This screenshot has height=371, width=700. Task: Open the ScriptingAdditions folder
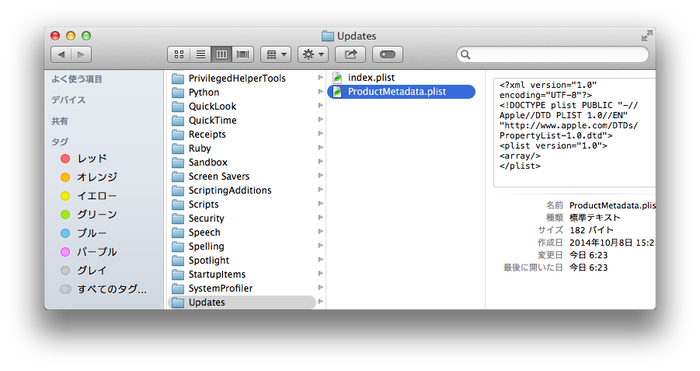pos(221,190)
